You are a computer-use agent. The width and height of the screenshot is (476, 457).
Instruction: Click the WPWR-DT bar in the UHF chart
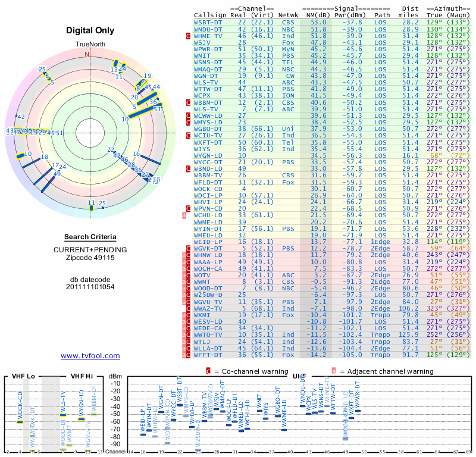358,411
